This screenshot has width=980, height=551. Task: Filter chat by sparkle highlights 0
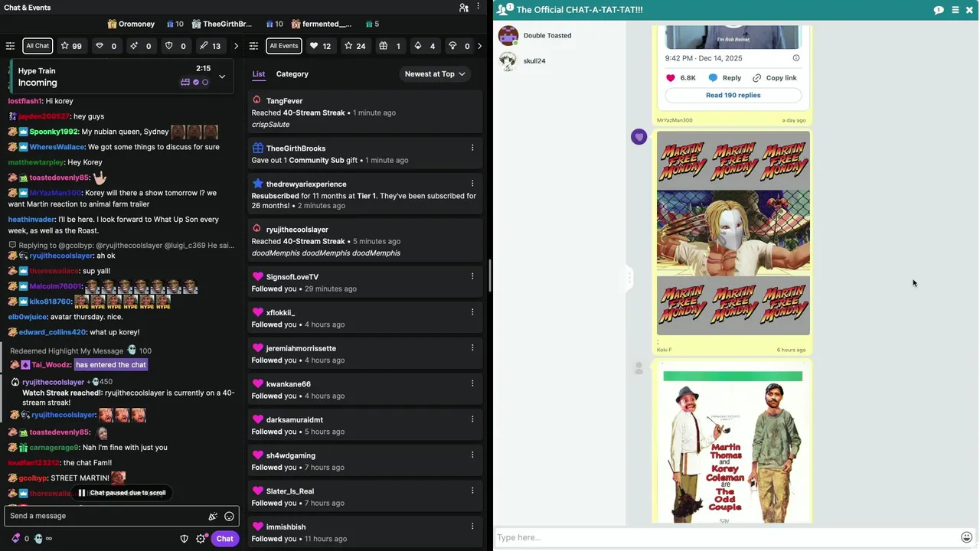[x=140, y=46]
